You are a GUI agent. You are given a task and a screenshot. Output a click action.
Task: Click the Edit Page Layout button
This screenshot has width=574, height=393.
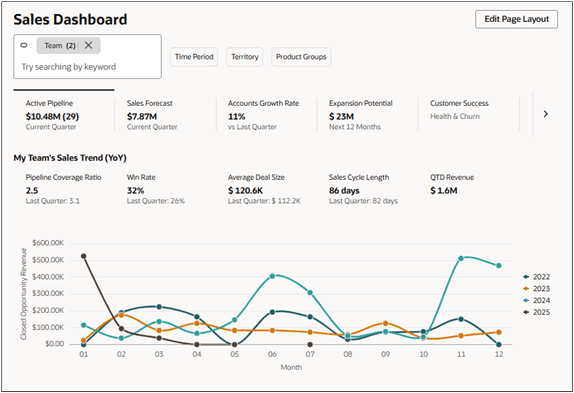[x=517, y=19]
